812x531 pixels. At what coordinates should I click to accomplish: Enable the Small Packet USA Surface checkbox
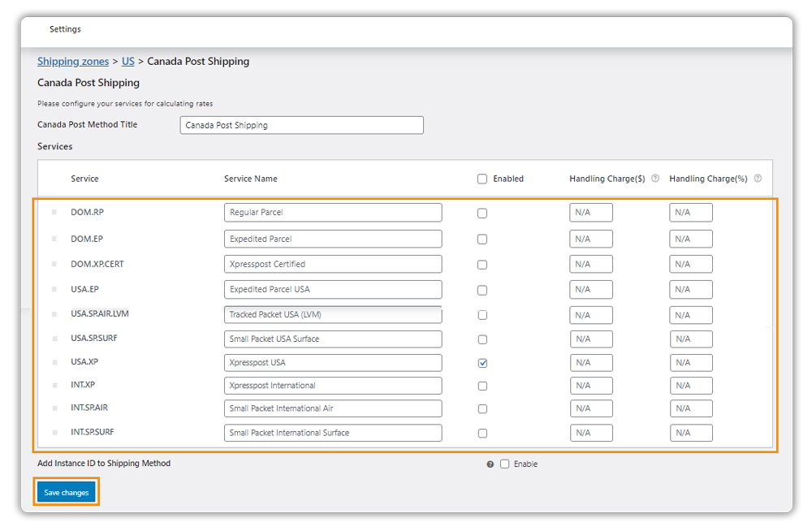[482, 339]
